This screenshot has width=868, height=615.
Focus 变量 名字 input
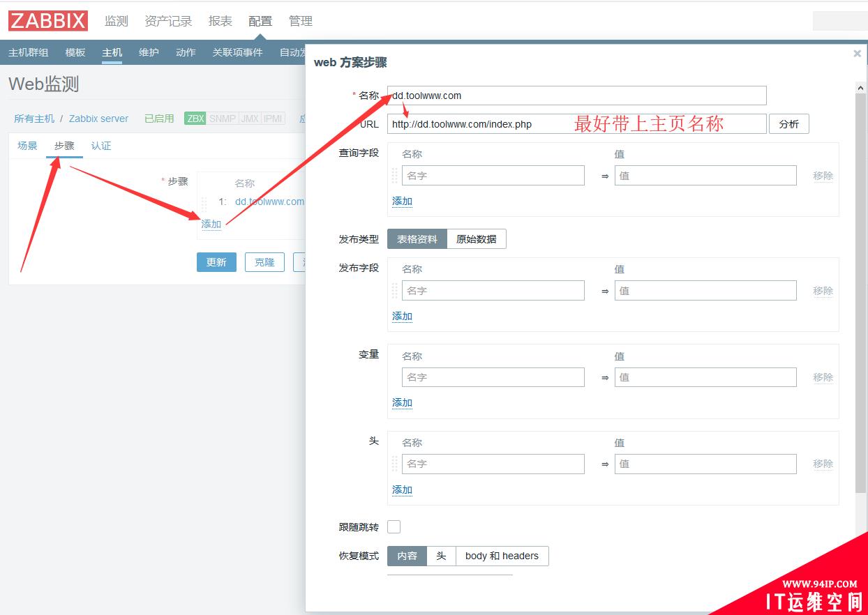(x=493, y=377)
